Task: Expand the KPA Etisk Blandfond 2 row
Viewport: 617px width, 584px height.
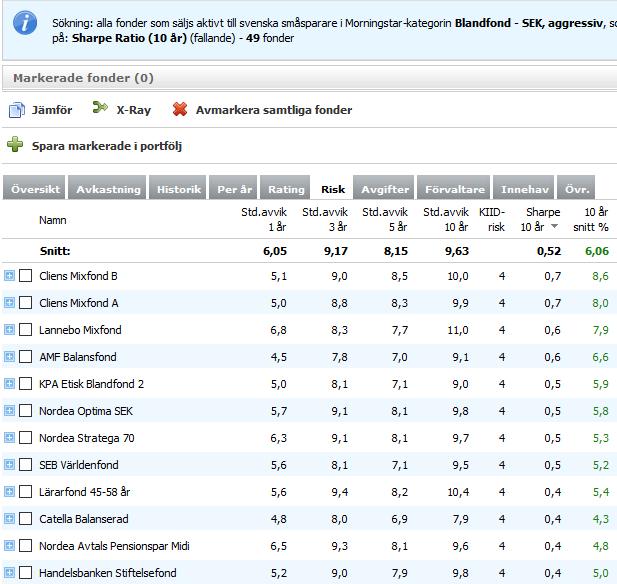Action: [9, 383]
